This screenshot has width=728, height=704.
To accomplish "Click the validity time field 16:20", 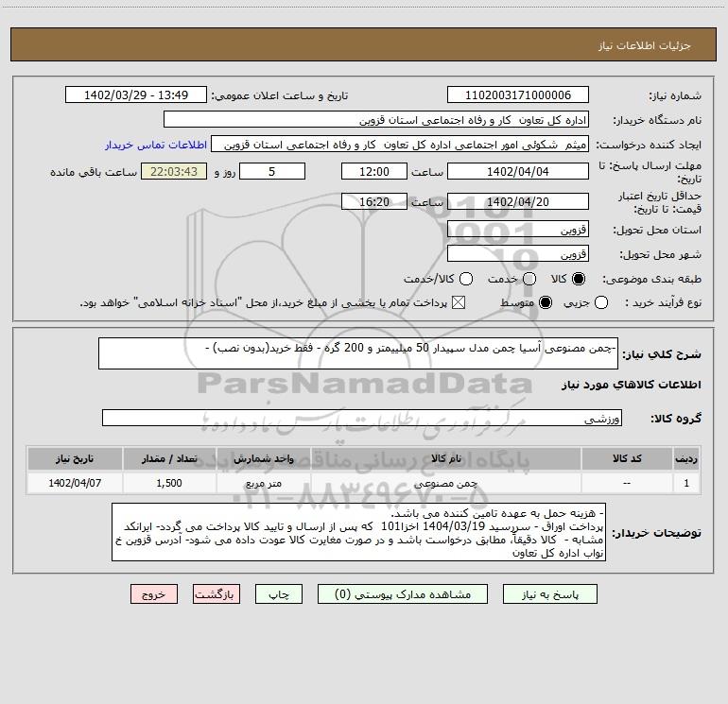I will (x=374, y=201).
